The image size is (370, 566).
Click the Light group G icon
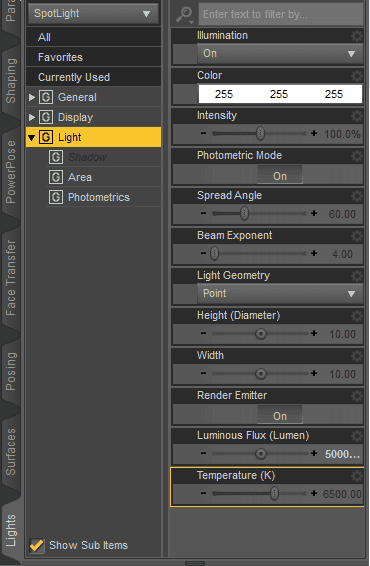[46, 137]
